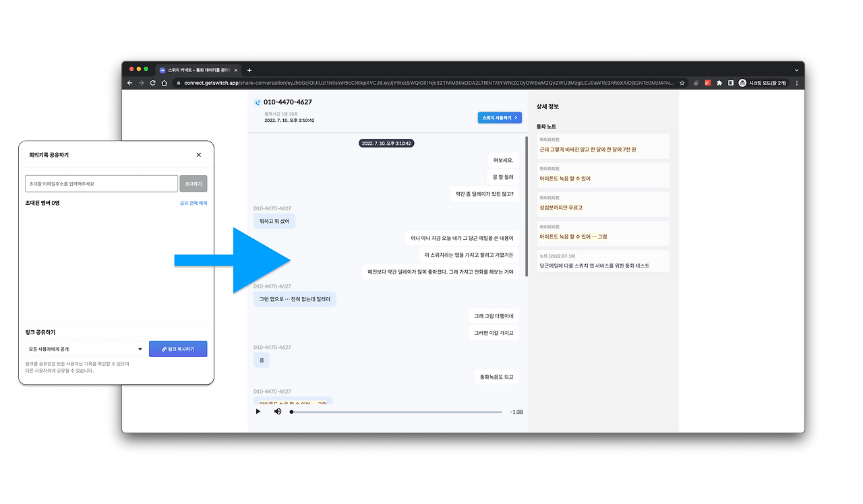This screenshot has height=504, width=863.
Task: Click the browser forward arrow
Action: click(x=141, y=83)
